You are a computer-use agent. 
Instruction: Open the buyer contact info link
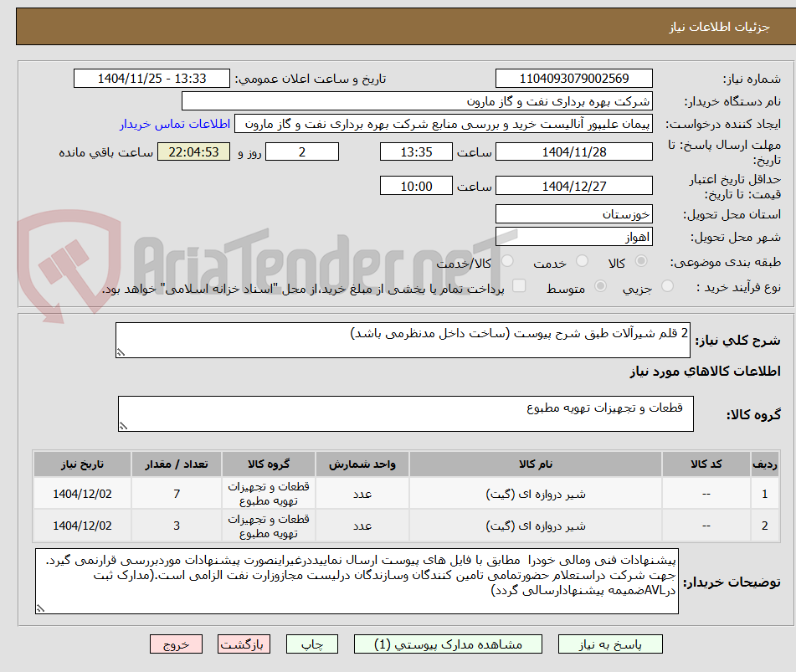175,125
